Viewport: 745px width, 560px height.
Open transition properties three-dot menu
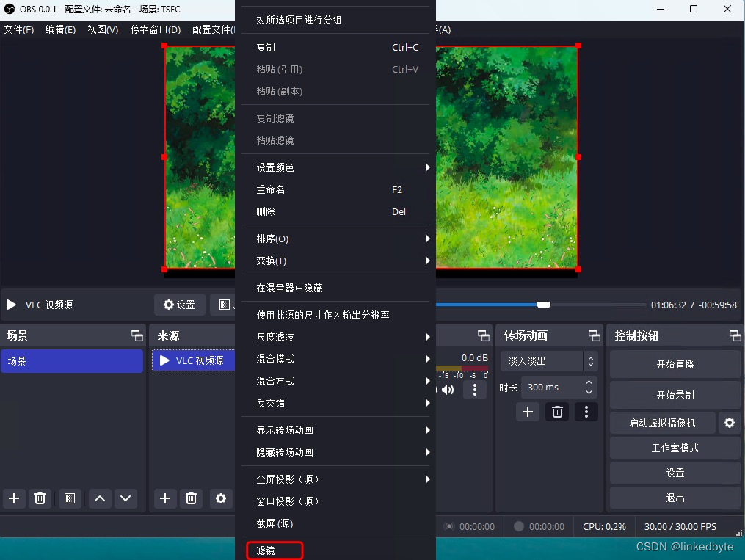tap(586, 412)
